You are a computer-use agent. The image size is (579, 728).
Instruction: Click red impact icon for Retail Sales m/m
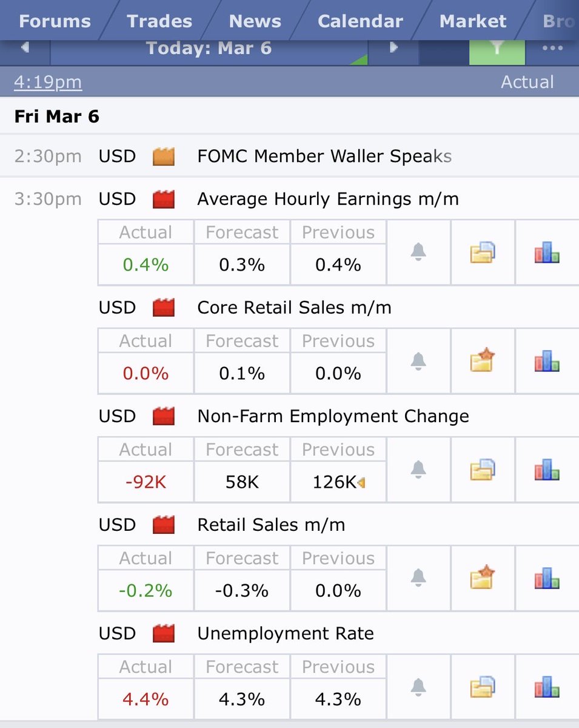point(164,525)
